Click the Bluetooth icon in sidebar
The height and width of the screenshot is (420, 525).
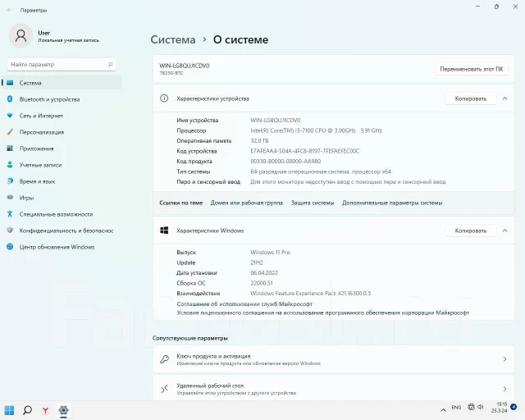(10, 98)
